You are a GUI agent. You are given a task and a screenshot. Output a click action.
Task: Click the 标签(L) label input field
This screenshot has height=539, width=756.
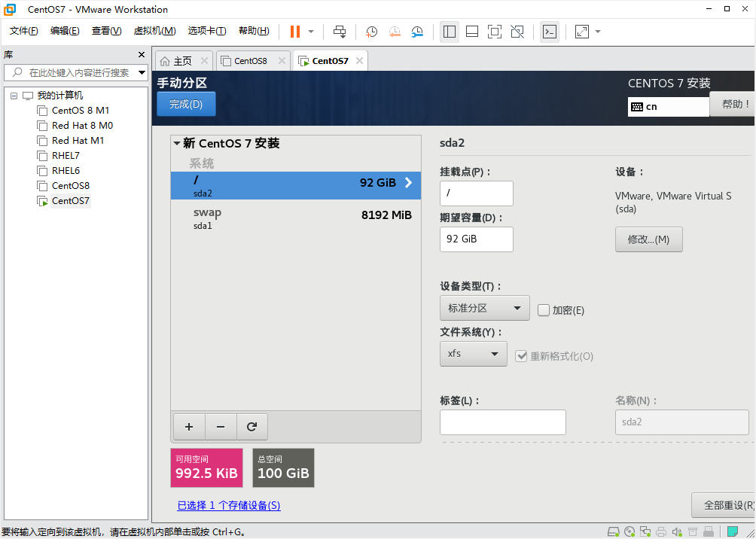[502, 422]
